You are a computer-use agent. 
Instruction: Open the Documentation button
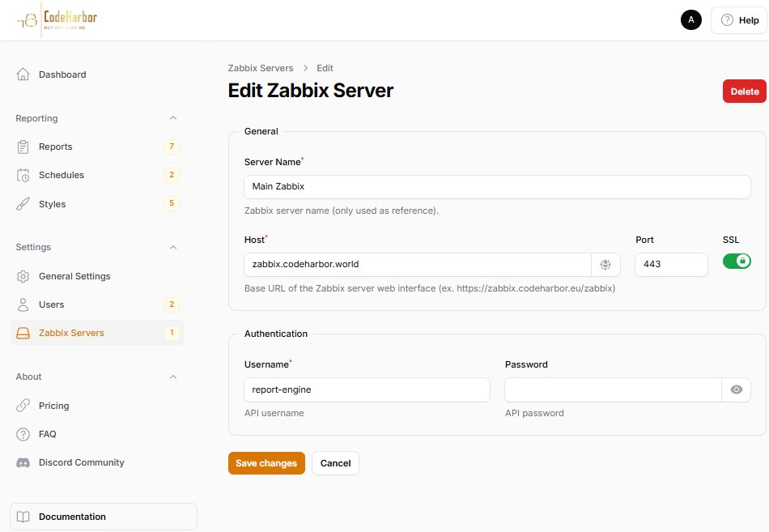click(x=104, y=517)
